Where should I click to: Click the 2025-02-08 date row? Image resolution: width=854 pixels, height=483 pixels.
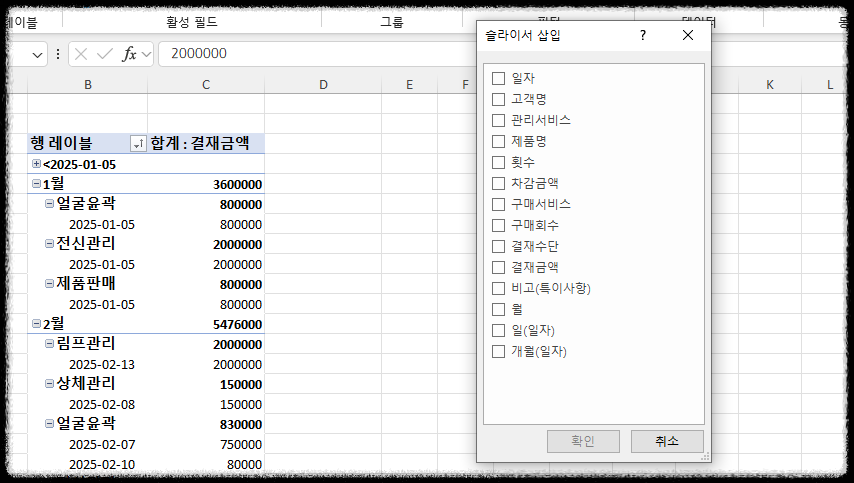pyautogui.click(x=102, y=405)
